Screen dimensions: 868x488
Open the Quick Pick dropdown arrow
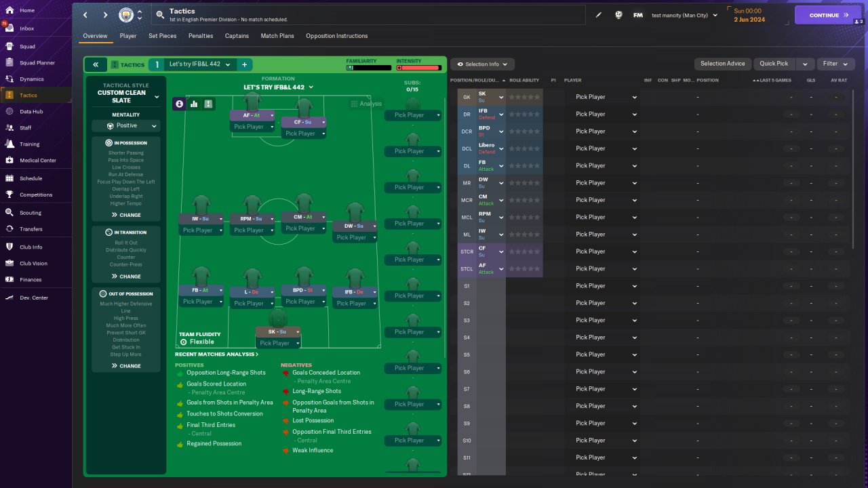pos(805,64)
